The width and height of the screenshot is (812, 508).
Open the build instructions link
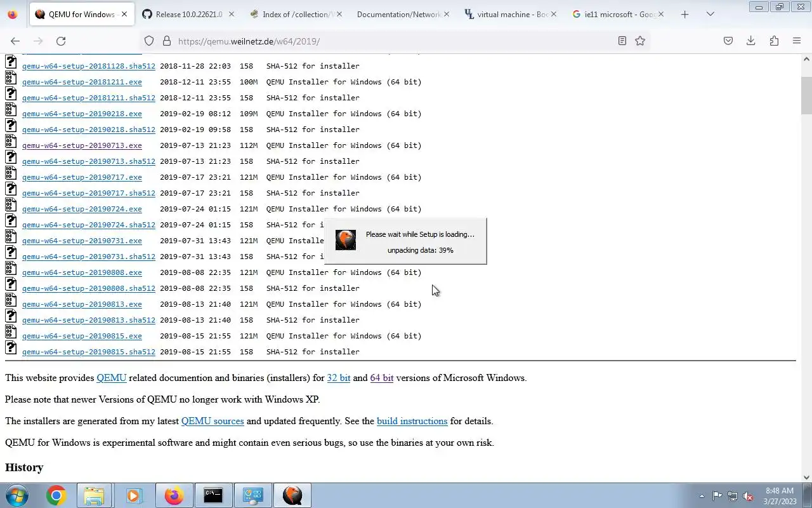(x=412, y=421)
